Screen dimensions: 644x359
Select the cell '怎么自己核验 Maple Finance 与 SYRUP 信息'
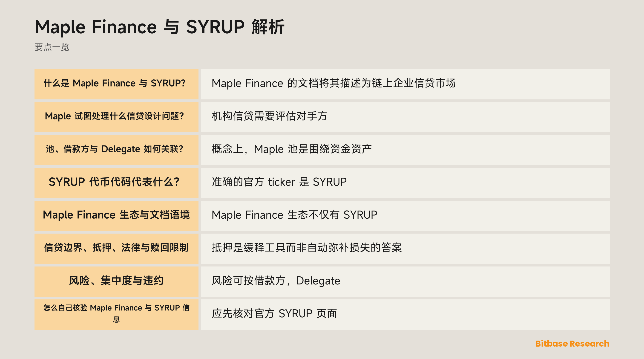[116, 314]
